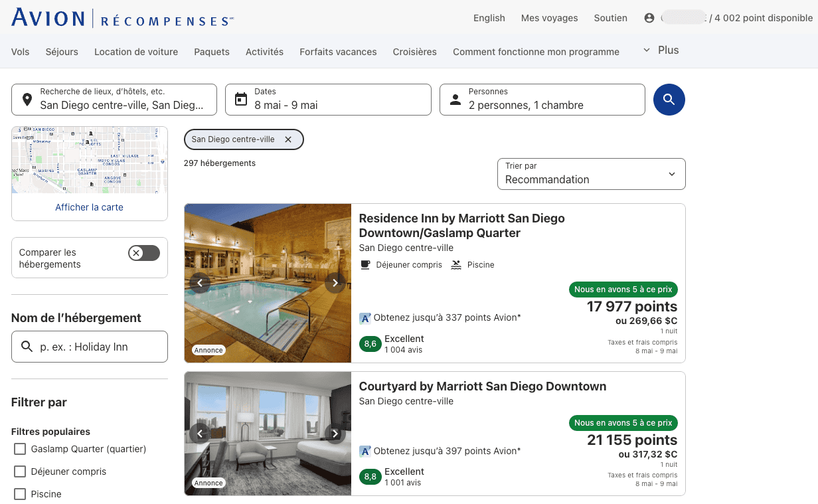Click the Annonce label on Courtyard photo
The image size is (818, 504).
pyautogui.click(x=208, y=483)
